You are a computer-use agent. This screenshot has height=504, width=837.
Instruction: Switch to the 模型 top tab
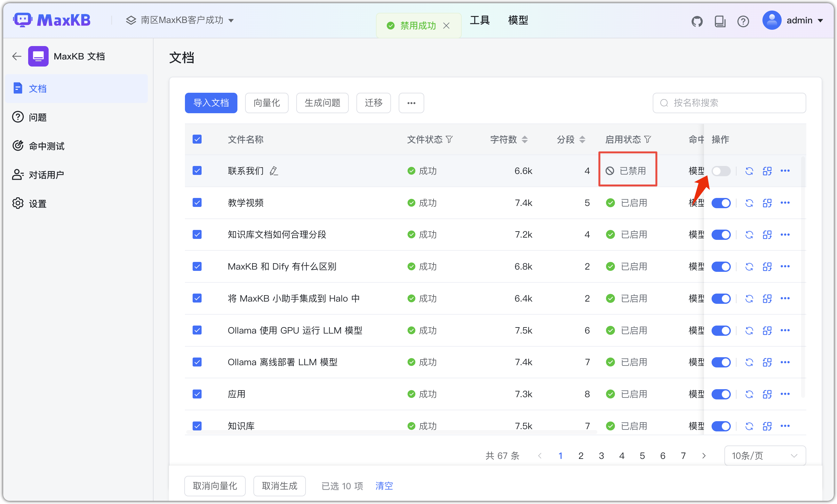click(x=518, y=20)
